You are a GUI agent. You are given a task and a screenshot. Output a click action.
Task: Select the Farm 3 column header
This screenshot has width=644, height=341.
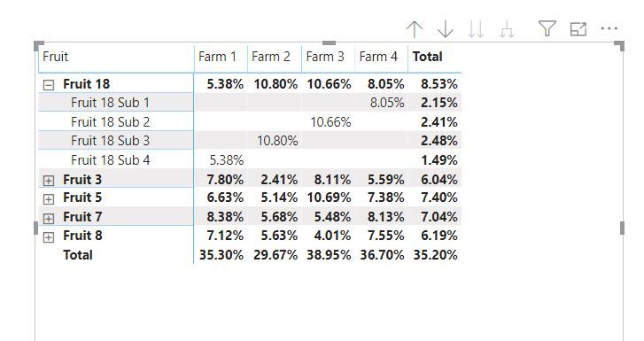point(325,57)
